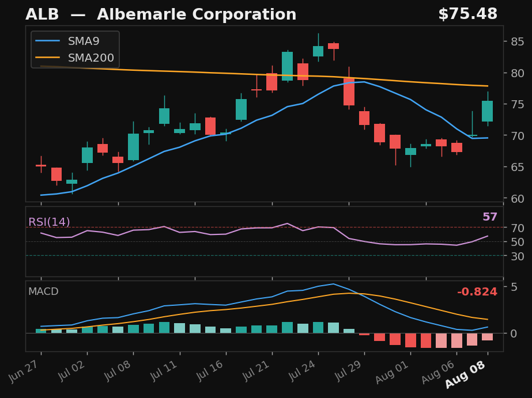The width and height of the screenshot is (532, 398).
Task: Click the Jul 08 date label
Action: click(119, 370)
